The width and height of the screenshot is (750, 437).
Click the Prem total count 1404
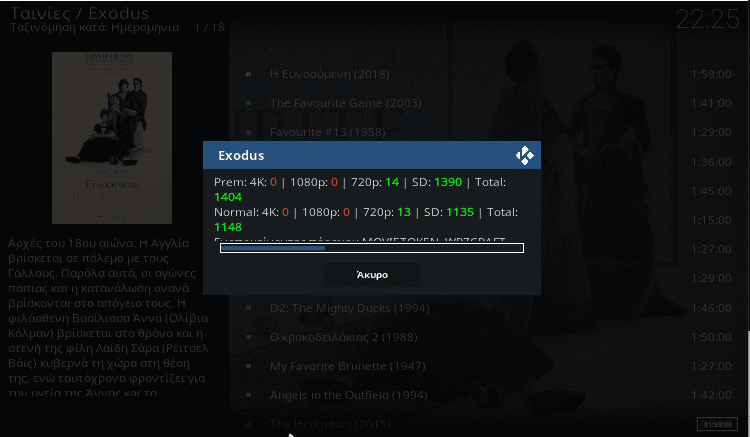click(228, 197)
